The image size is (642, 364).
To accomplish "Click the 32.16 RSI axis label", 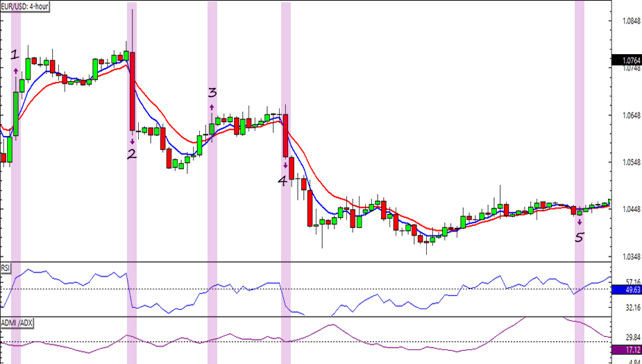I will click(x=632, y=308).
